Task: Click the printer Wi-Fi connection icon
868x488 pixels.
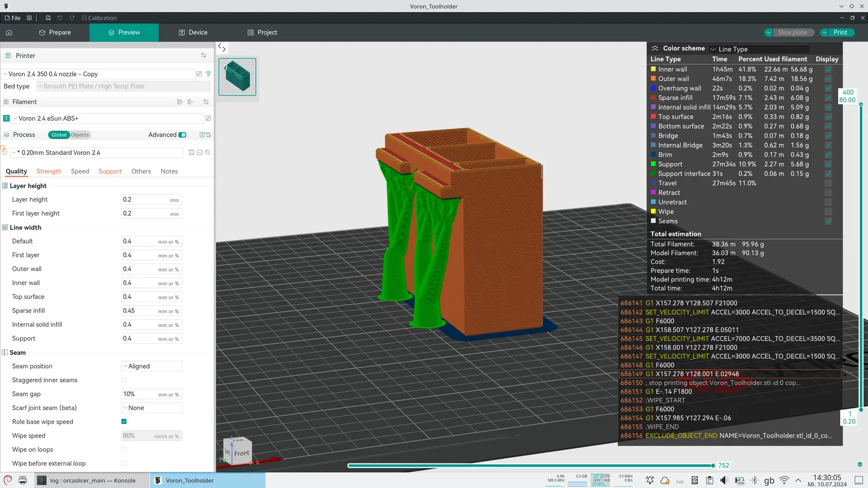Action: [x=208, y=74]
